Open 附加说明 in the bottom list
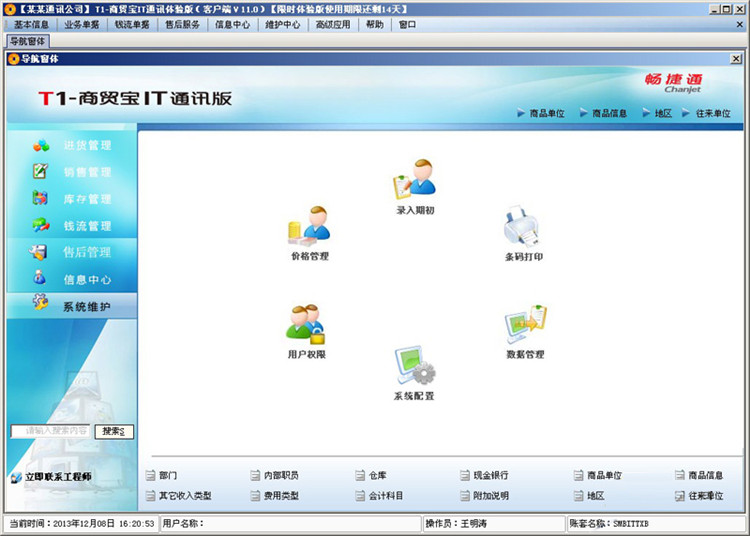The width and height of the screenshot is (750, 536). [485, 496]
